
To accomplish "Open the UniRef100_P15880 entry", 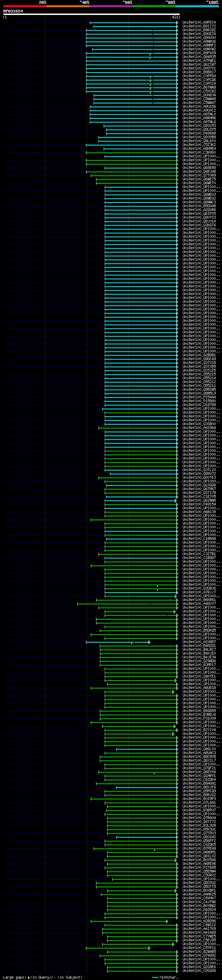I will (x=199, y=400).
